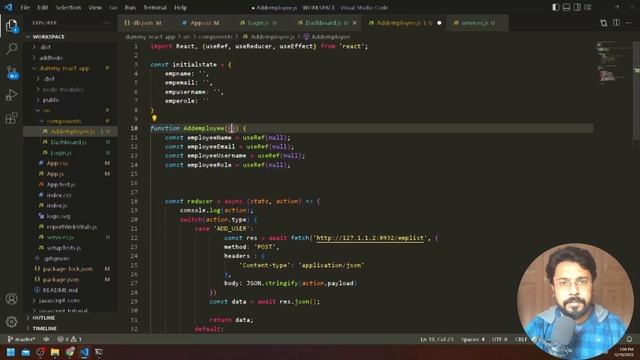Collapse the components folder
This screenshot has height=360, width=640.
click(x=64, y=121)
